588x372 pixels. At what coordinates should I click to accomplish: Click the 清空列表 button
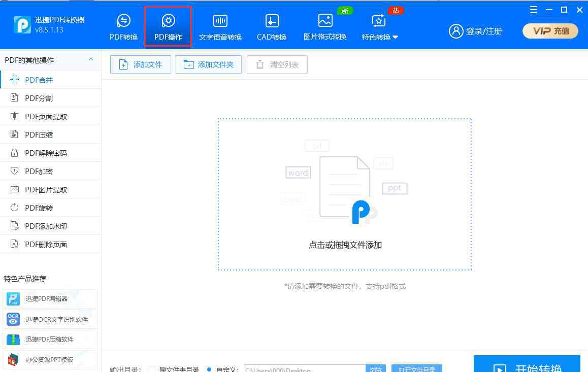(277, 64)
